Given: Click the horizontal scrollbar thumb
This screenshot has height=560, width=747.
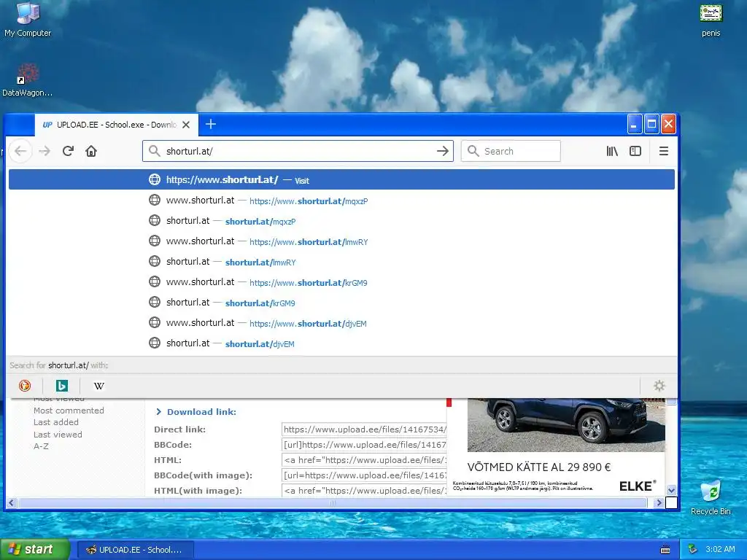Looking at the screenshot, I should click(333, 502).
